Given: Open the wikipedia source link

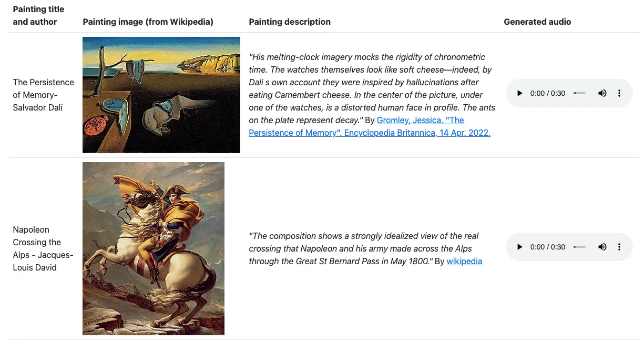Looking at the screenshot, I should click(464, 261).
